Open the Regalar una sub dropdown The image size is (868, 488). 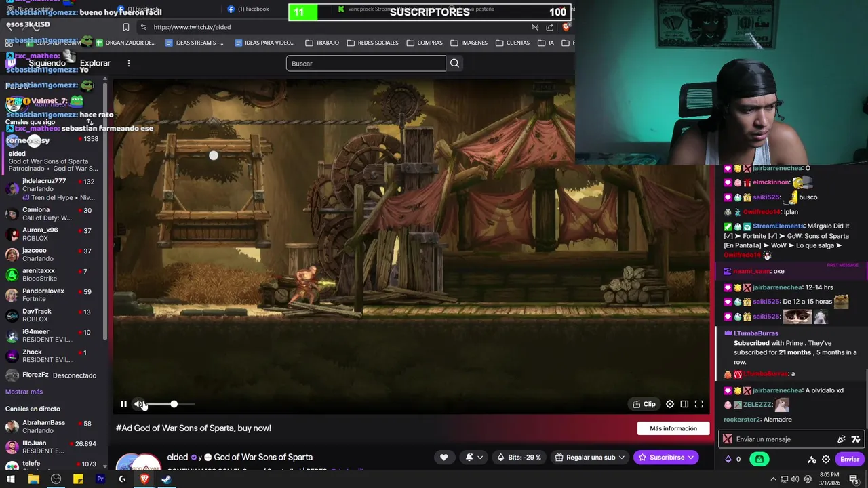click(589, 457)
